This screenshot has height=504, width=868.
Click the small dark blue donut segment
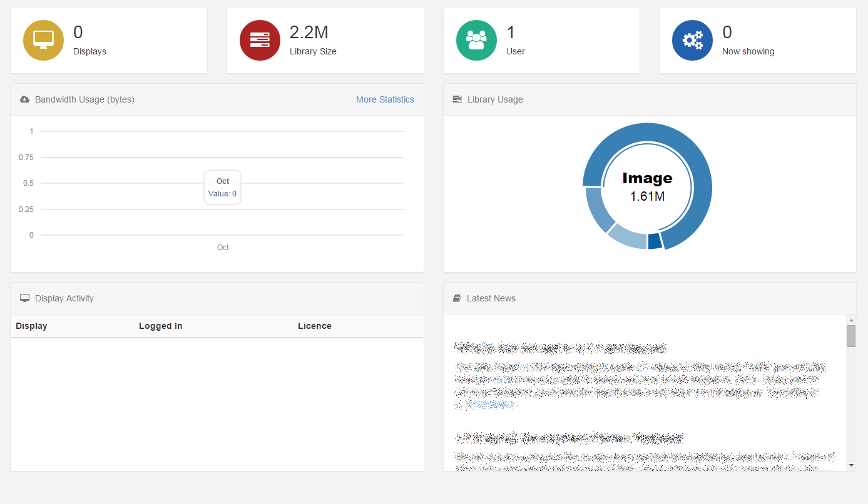(x=653, y=242)
